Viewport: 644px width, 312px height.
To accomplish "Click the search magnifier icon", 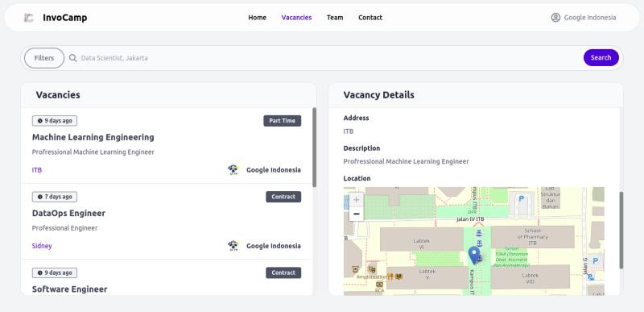I will point(72,58).
